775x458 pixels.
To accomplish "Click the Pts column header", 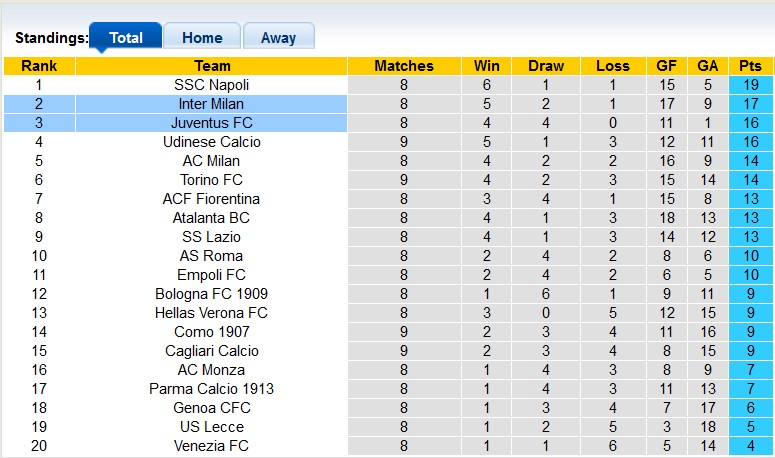I will 750,66.
